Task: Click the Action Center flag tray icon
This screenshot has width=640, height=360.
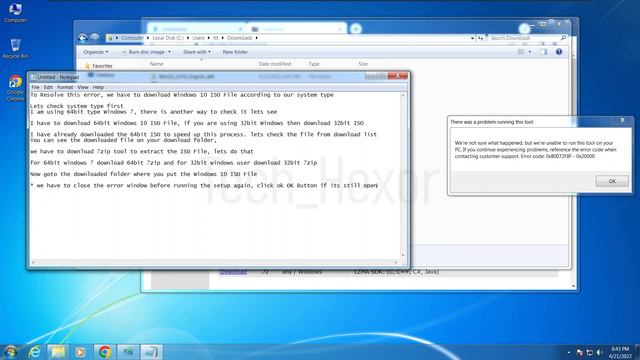Action: click(x=580, y=352)
